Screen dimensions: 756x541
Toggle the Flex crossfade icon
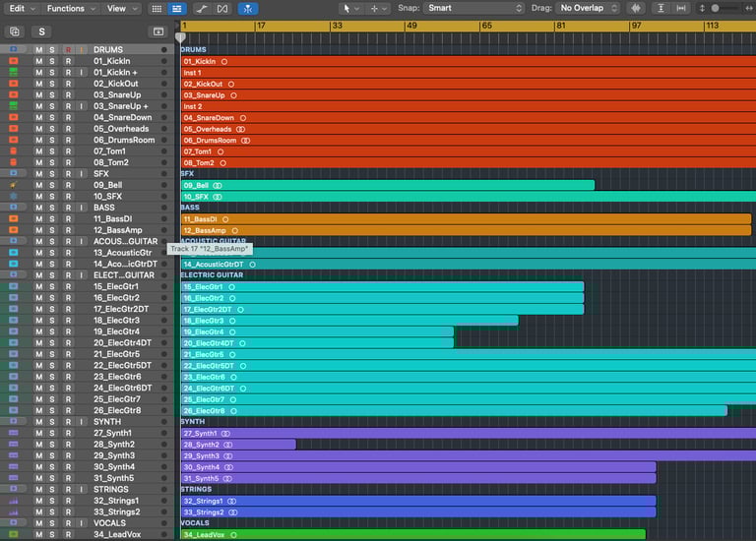tap(222, 9)
